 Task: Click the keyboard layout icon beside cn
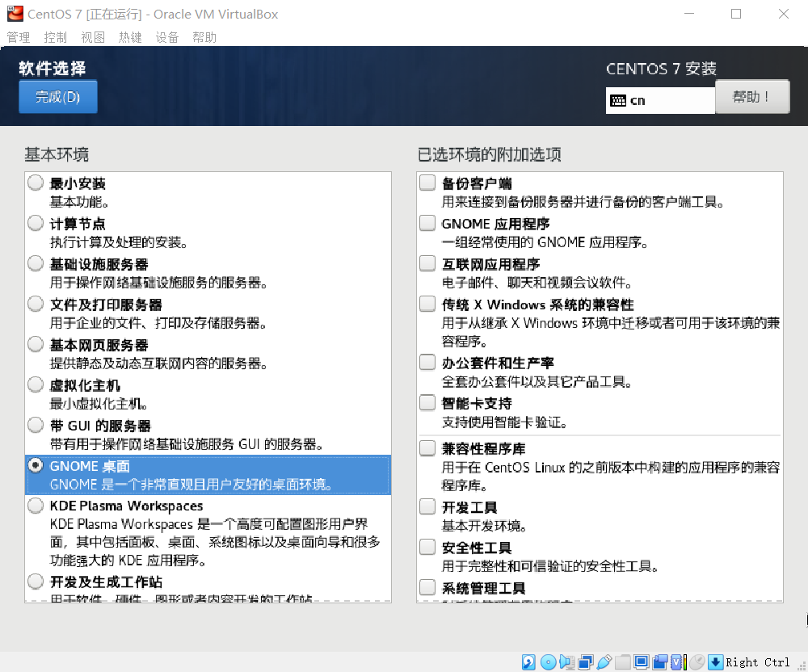pyautogui.click(x=618, y=100)
